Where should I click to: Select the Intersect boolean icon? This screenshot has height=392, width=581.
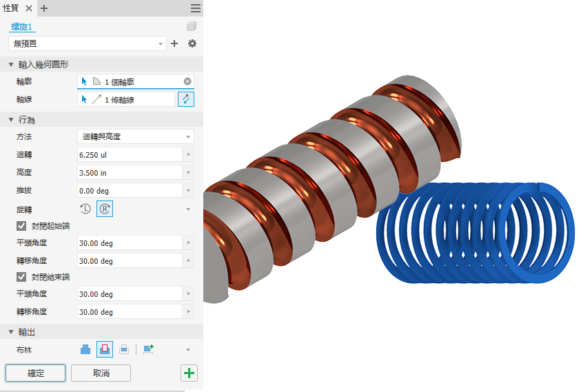pyautogui.click(x=124, y=349)
